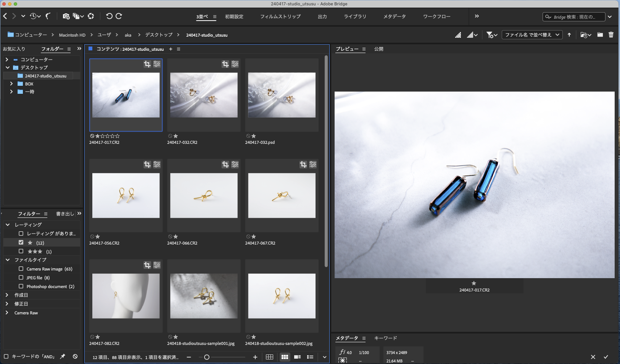Check the Camera Raw image filter

coord(21,269)
